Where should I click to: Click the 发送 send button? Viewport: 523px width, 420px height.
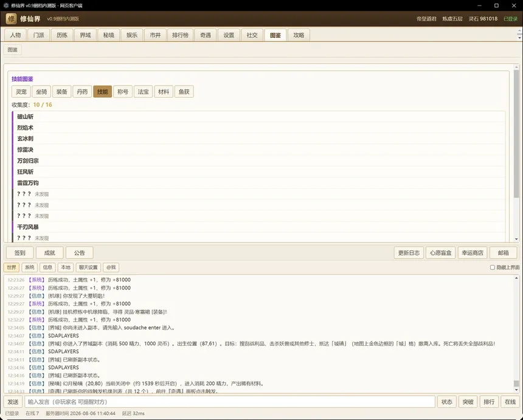click(x=13, y=402)
